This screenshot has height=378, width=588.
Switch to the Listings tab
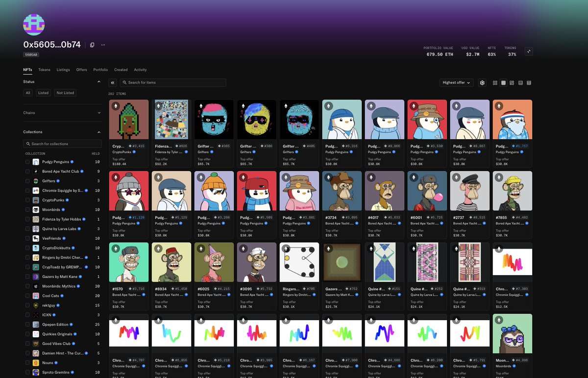pos(63,70)
